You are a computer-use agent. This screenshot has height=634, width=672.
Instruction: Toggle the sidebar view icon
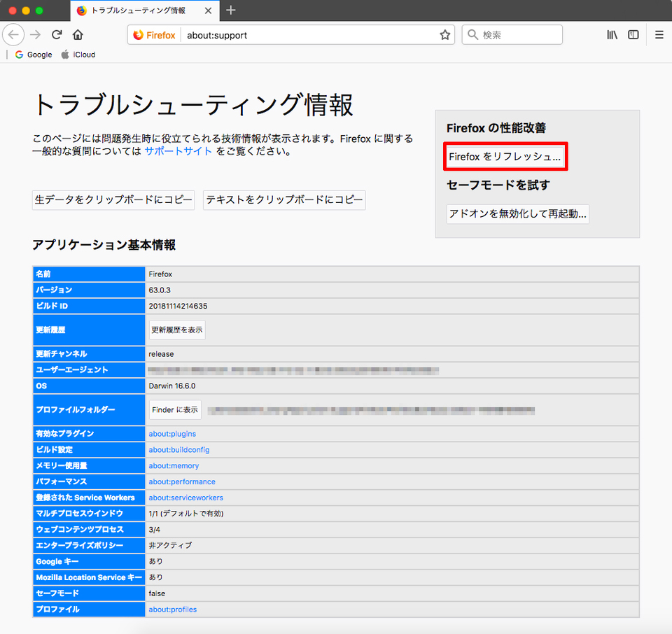[x=633, y=34]
